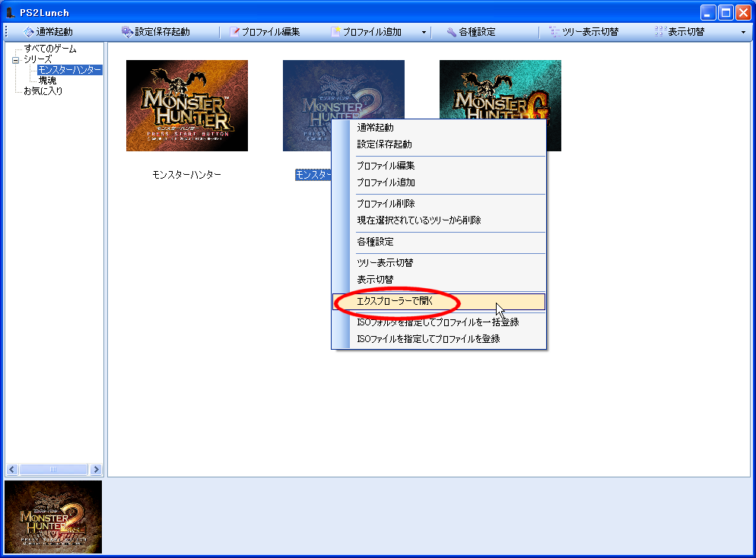Viewport: 756px width, 558px height.
Task: Click the 設定保存起動 toolbar label
Action: click(163, 32)
